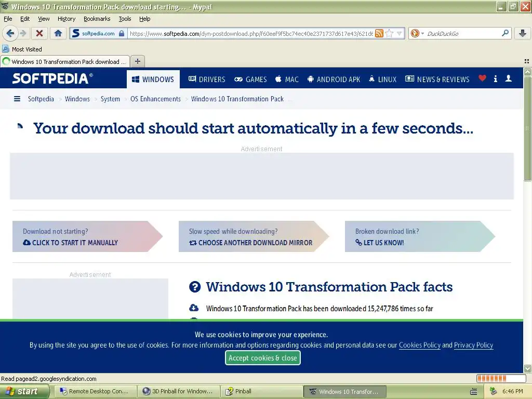Screen dimensions: 532x399
Task: Go to the LINUX section
Action: [x=383, y=79]
